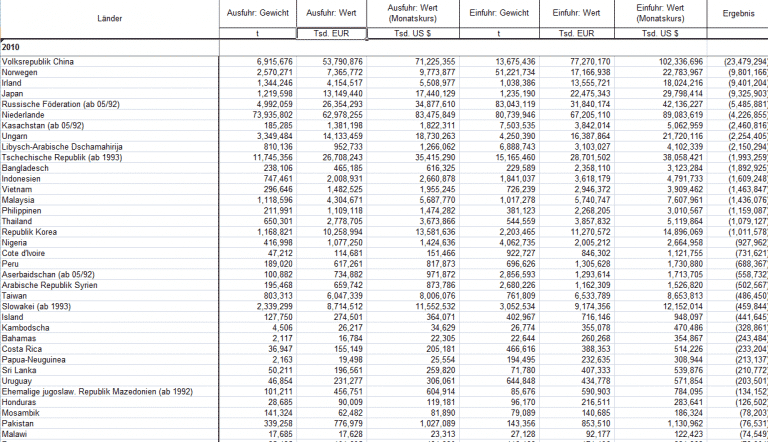768x442 pixels.
Task: Select Japan's Ergebnis value cell
Action: (746, 94)
